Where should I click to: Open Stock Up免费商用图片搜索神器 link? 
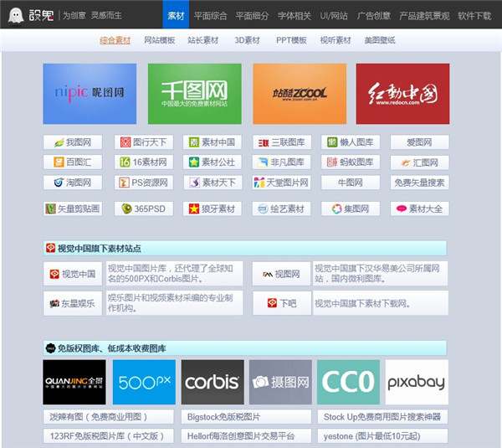[x=382, y=416]
